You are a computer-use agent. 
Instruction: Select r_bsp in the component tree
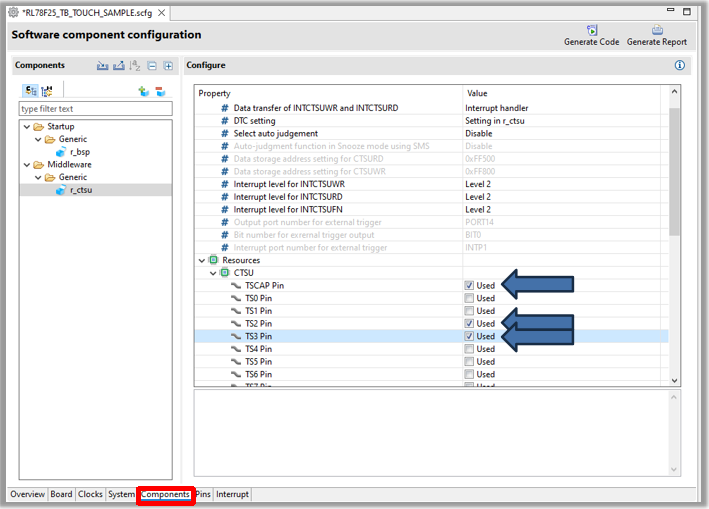click(x=80, y=152)
